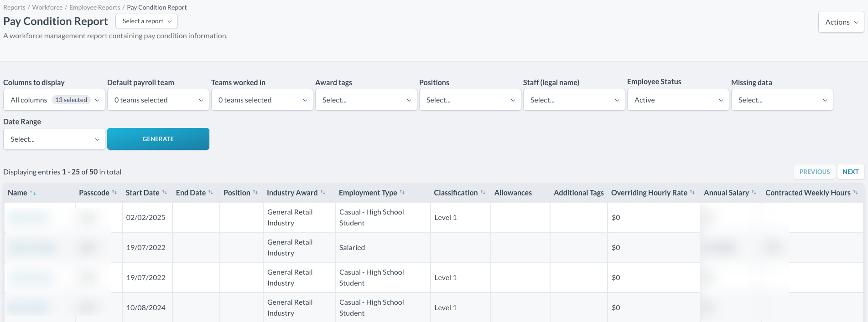Expand Employee Status Active dropdown
This screenshot has height=322, width=868.
point(678,100)
